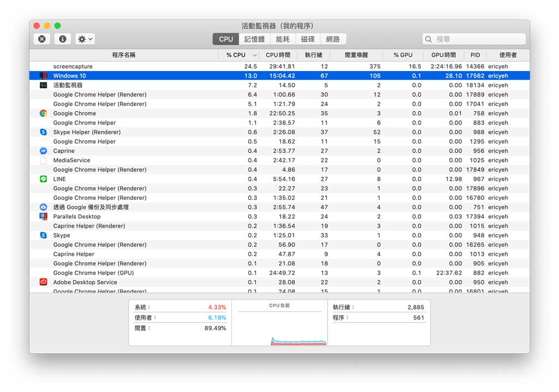The width and height of the screenshot is (559, 392).
Task: Sort by 執行緒 column header
Action: coord(313,55)
